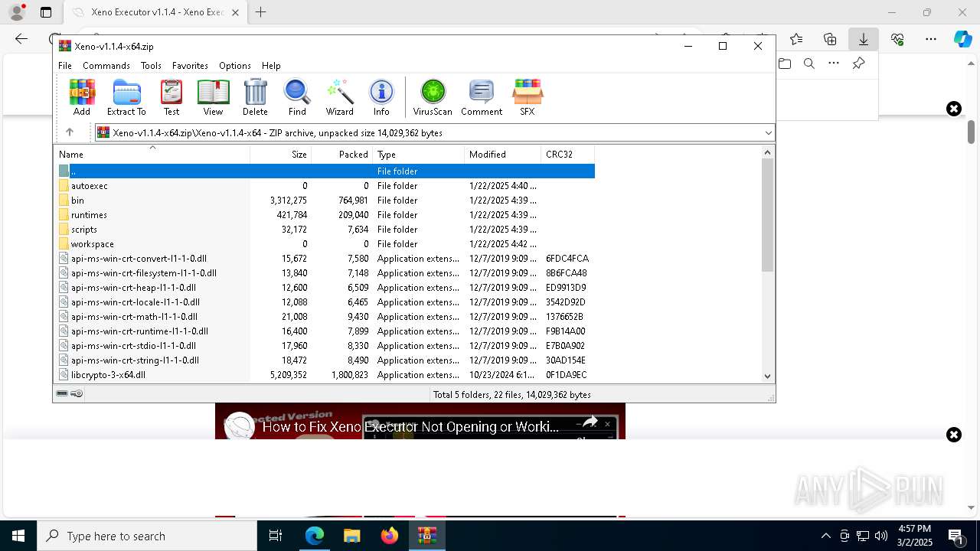Open the Commands menu

[106, 66]
